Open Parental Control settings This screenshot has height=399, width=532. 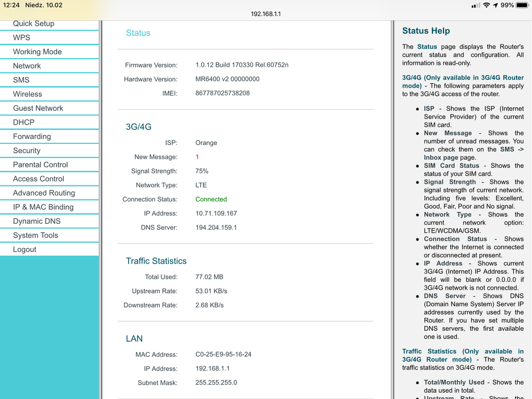coord(40,165)
